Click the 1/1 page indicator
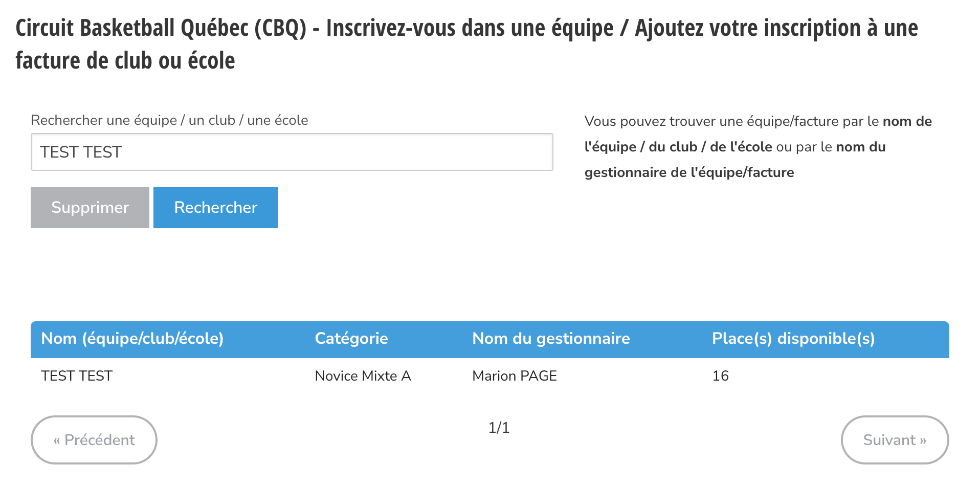 [x=499, y=428]
